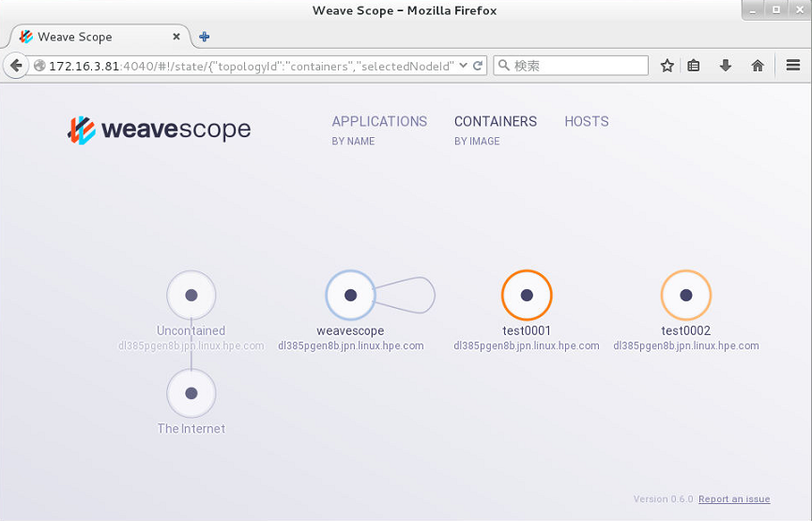Open the downloads arrow icon
The height and width of the screenshot is (521, 812).
click(x=726, y=66)
